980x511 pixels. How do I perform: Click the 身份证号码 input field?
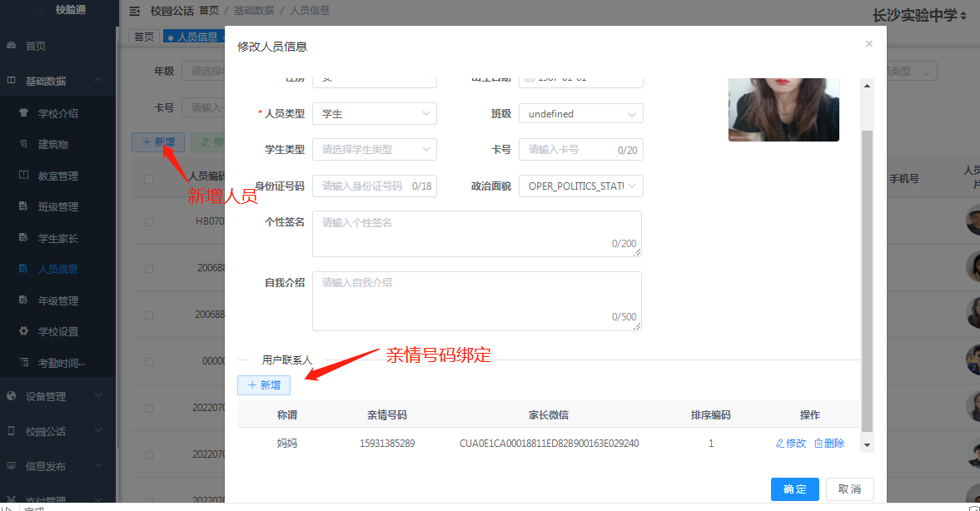tap(375, 186)
